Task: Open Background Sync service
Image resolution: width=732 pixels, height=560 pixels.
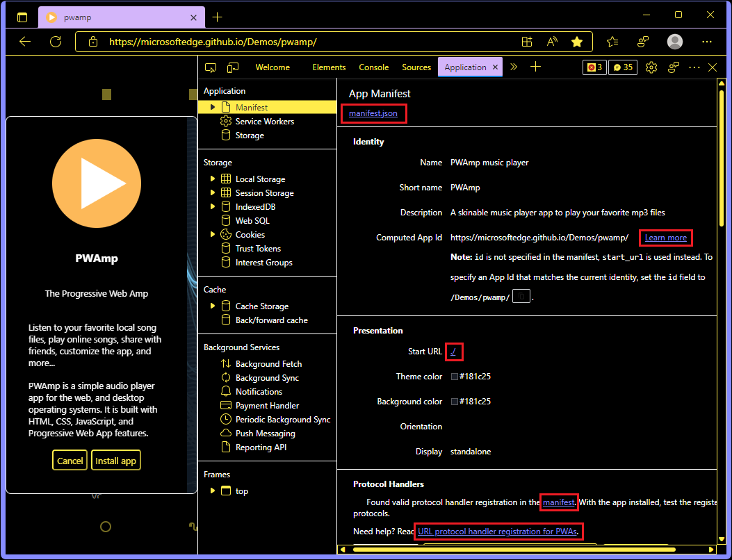Action: click(267, 377)
